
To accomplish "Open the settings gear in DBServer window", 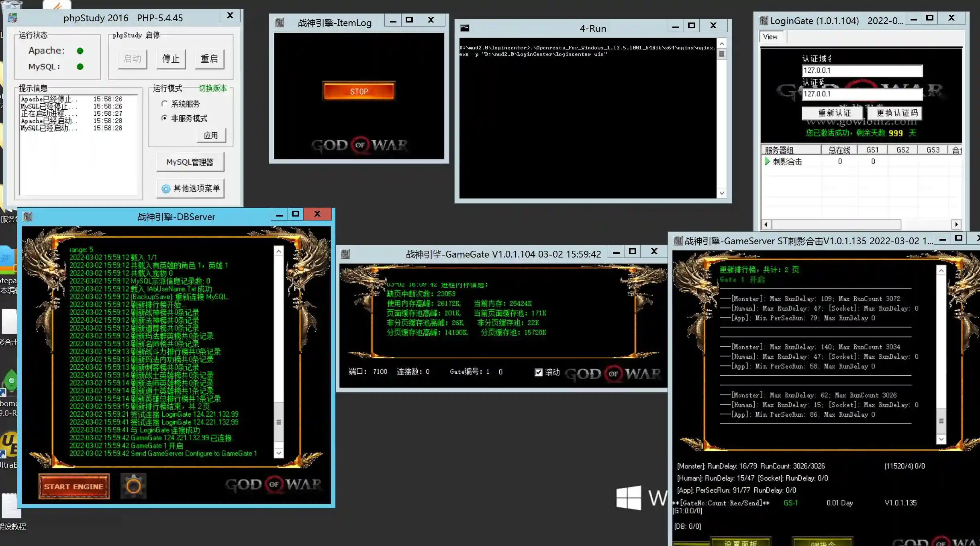I will pyautogui.click(x=133, y=486).
